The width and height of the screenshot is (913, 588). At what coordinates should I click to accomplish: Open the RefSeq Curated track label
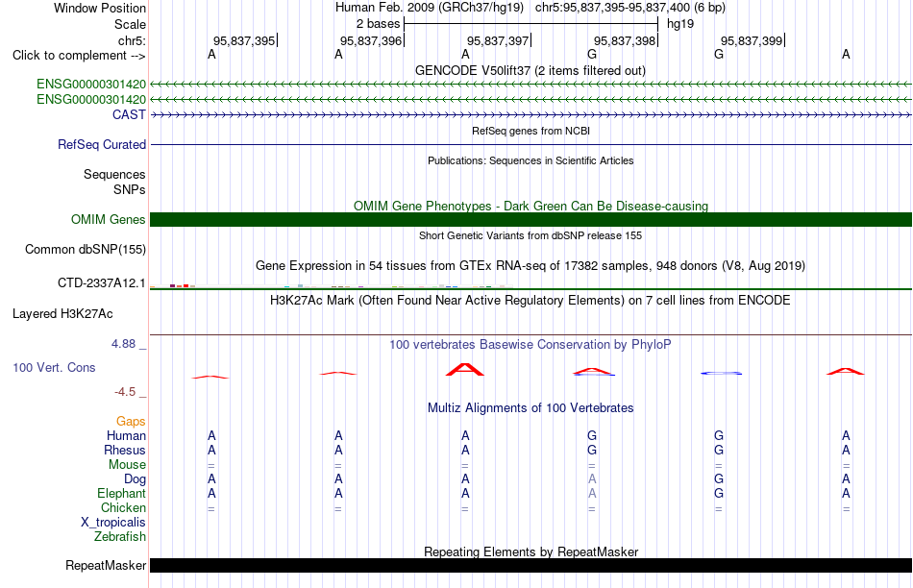click(101, 144)
